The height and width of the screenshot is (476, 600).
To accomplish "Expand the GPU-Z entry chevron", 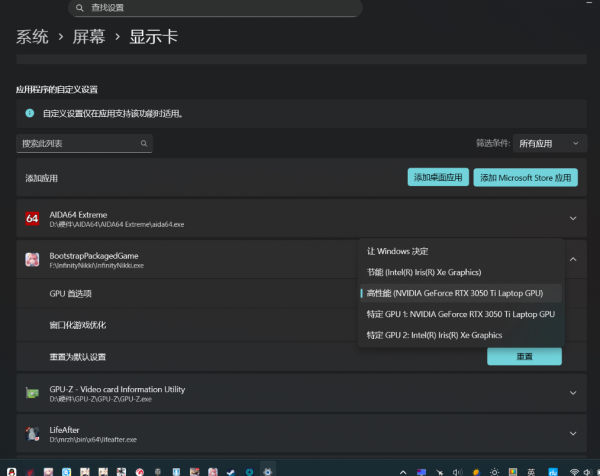I will 573,393.
